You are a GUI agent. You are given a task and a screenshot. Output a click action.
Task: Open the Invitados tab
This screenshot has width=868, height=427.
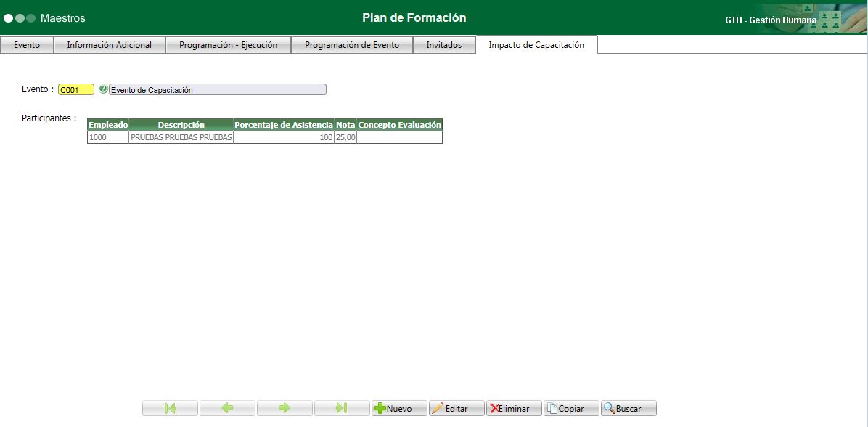coord(444,45)
